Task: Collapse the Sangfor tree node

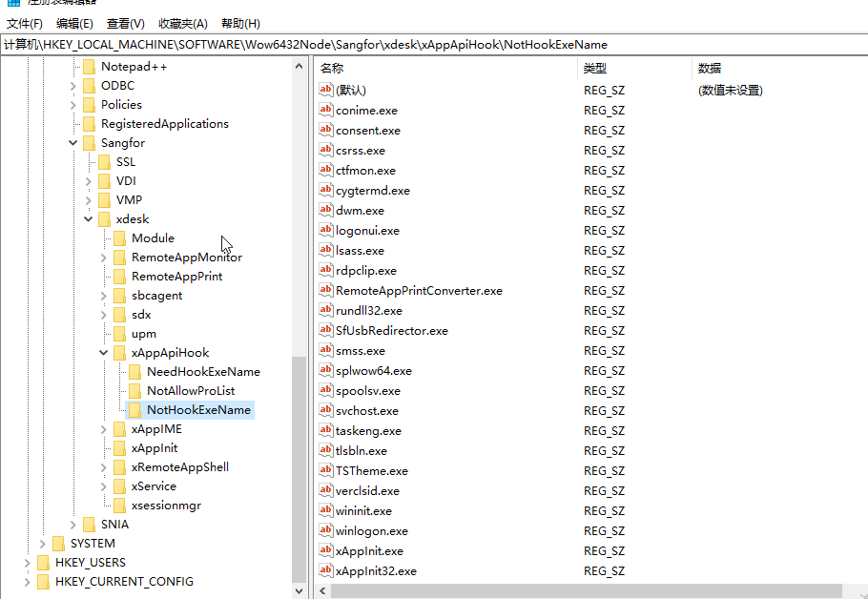Action: [x=73, y=142]
